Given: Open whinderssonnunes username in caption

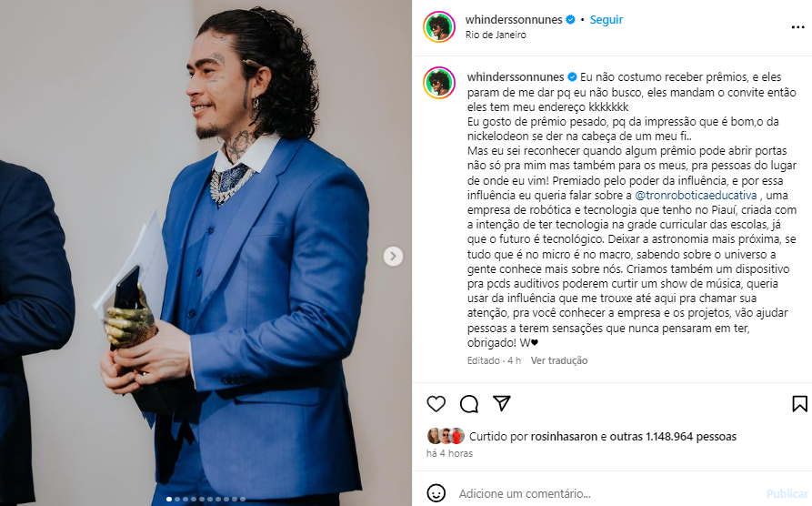Looking at the screenshot, I should pos(516,76).
